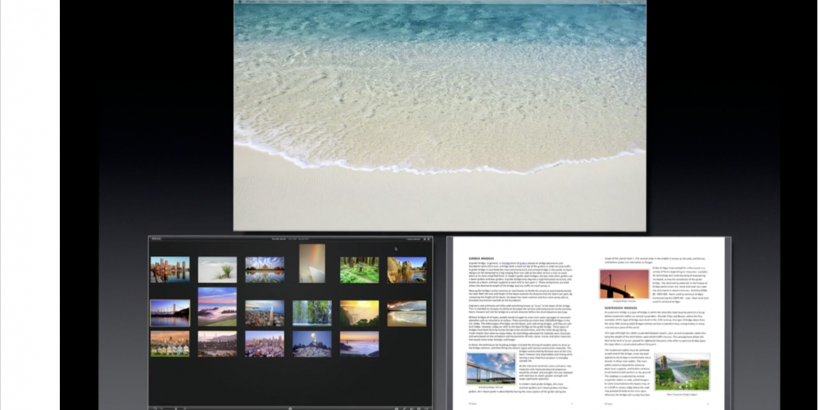
Task: Select the golden sunset gorge photo
Action: (x=359, y=313)
